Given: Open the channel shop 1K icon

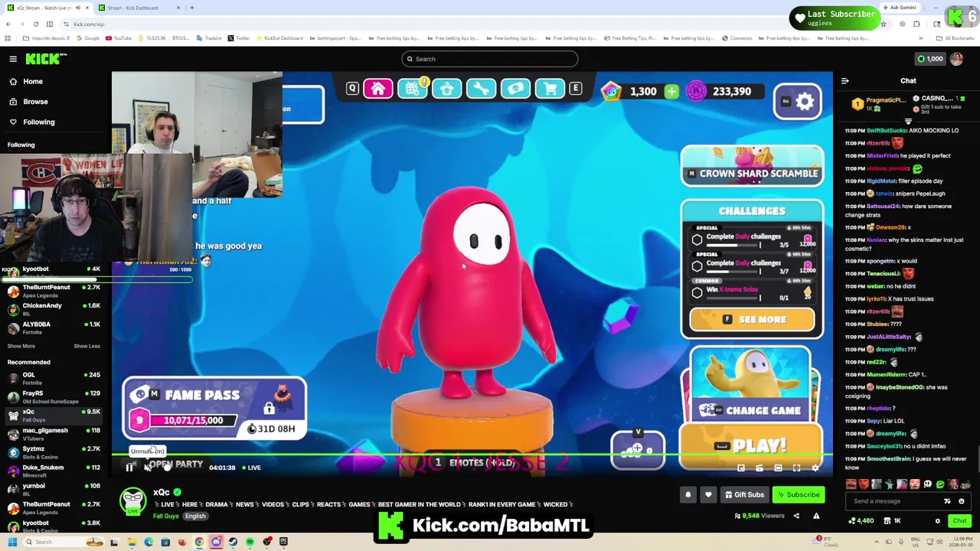Looking at the screenshot, I should [893, 521].
